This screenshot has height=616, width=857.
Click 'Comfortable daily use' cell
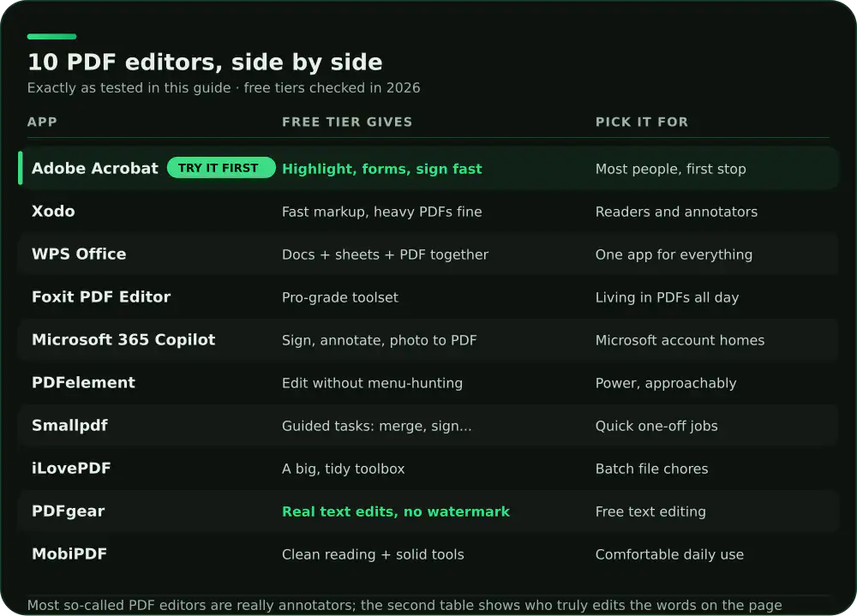[669, 554]
